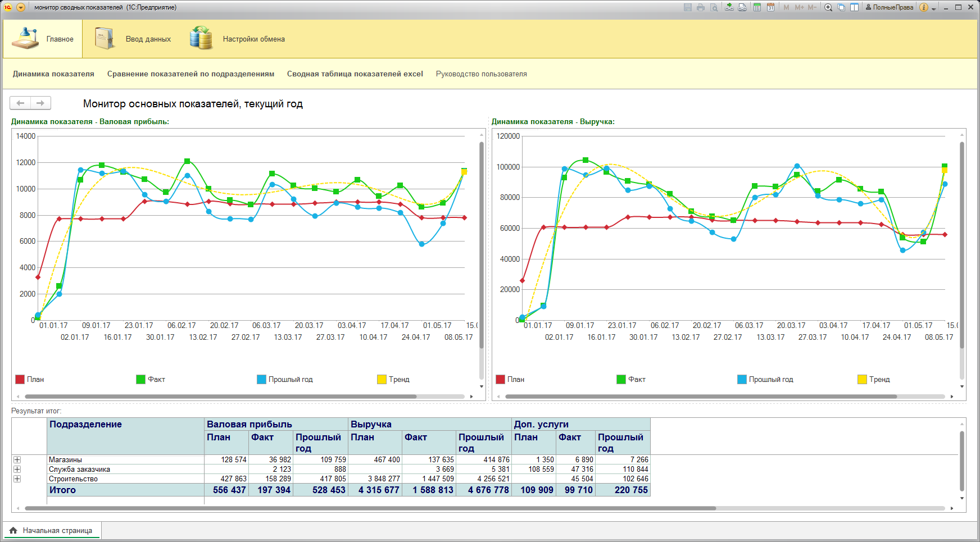Click the red План legend swatch in the left chart
This screenshot has height=542, width=980.
(x=20, y=379)
